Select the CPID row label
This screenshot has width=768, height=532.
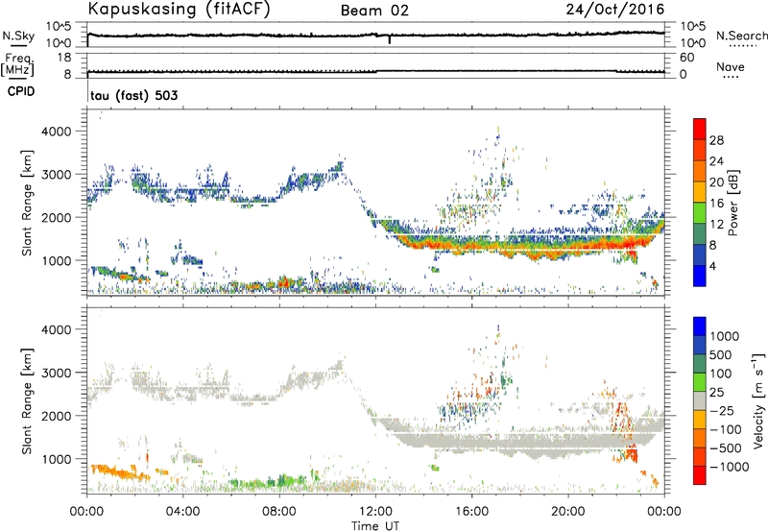(21, 91)
